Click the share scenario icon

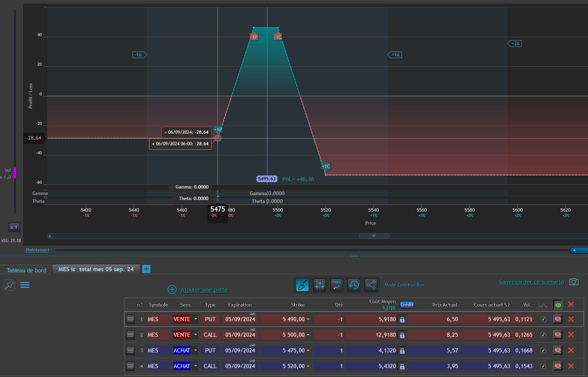point(371,285)
